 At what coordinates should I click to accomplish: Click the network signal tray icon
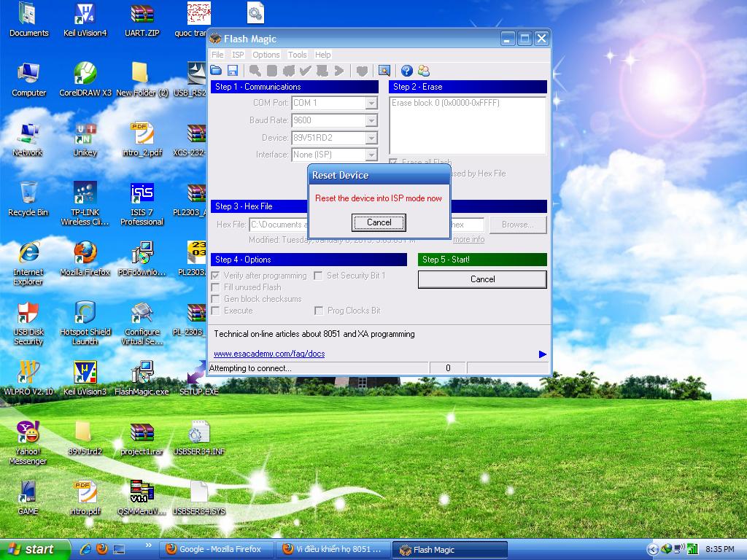coord(693,549)
